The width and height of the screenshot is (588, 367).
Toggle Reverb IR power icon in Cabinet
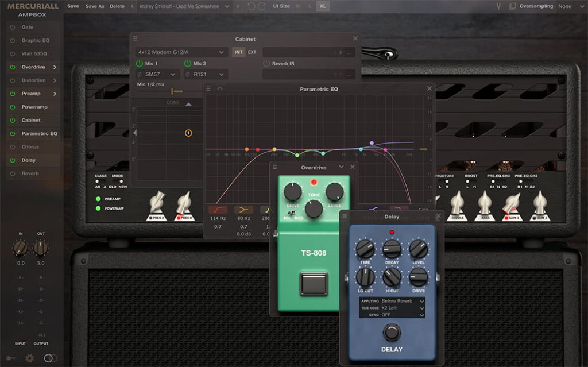click(x=266, y=63)
